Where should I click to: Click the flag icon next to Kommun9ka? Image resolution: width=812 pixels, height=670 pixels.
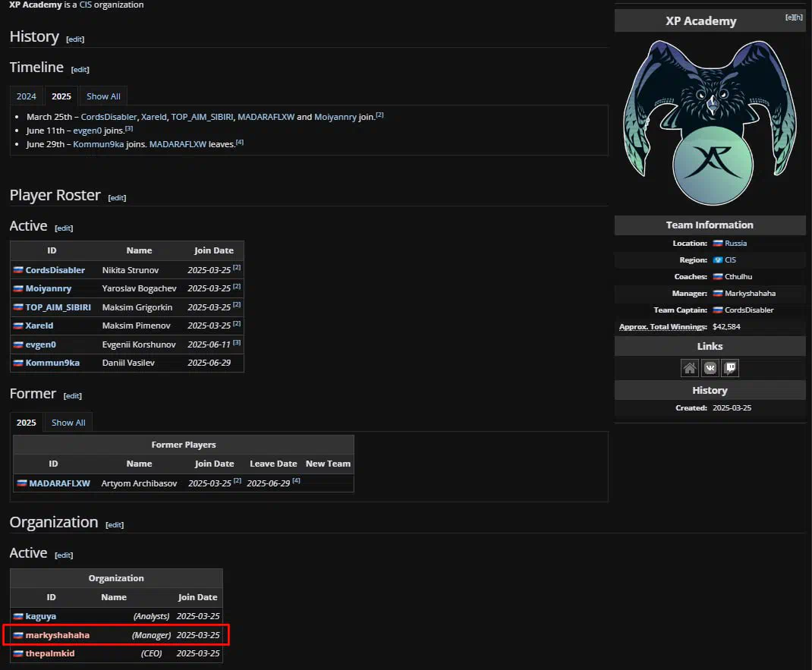[x=18, y=363]
